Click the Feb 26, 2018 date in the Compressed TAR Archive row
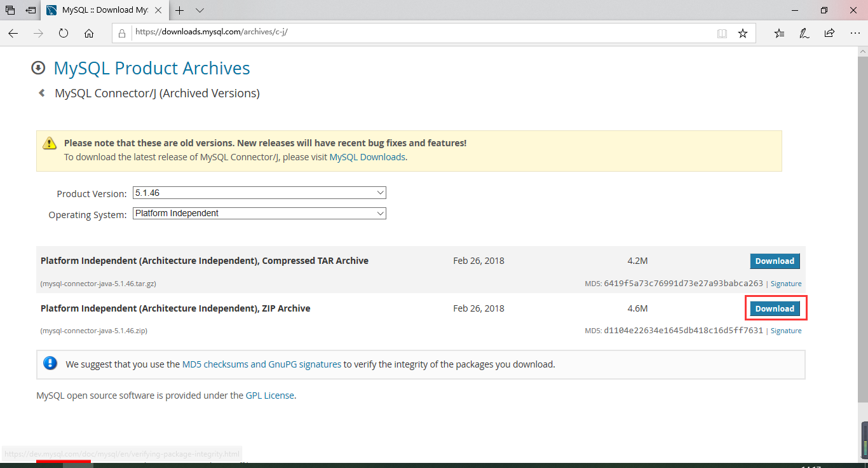The image size is (868, 468). click(478, 261)
